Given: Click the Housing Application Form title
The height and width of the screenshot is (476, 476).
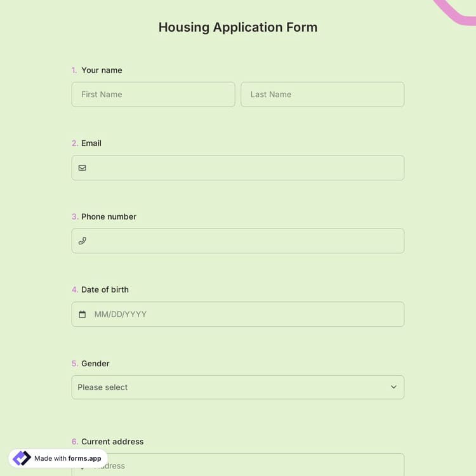Looking at the screenshot, I should coord(238,27).
